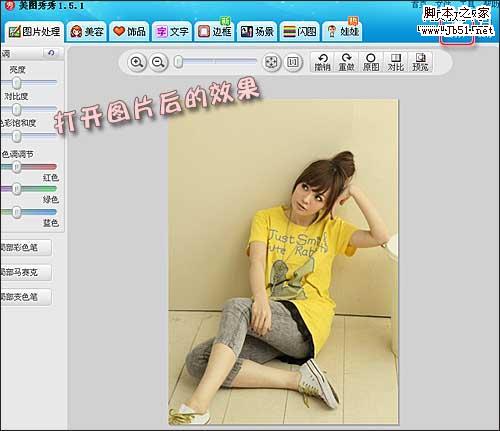Click the 局部变色笔 button

[26, 297]
